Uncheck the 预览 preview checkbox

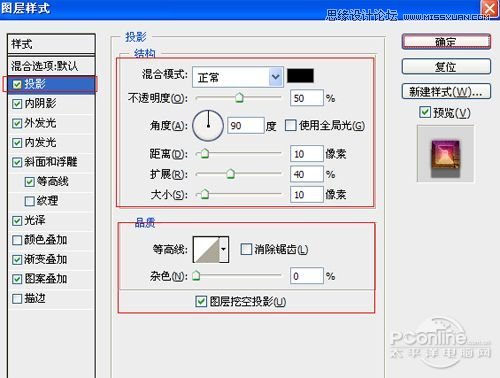[x=425, y=112]
